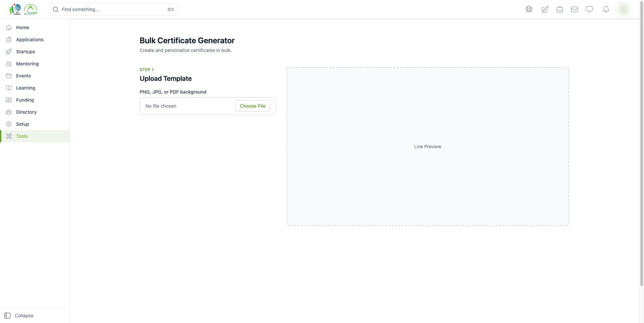Open Directory from sidebar
The height and width of the screenshot is (323, 644).
point(35,112)
